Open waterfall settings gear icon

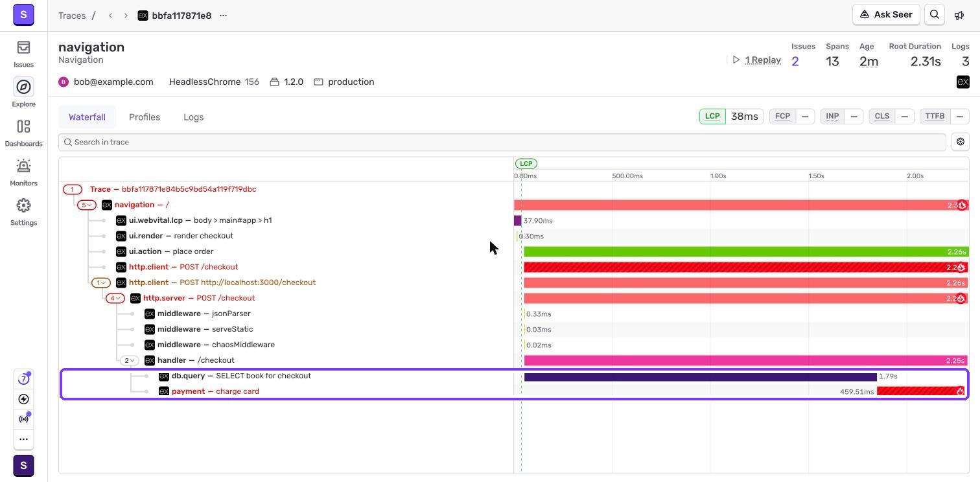(961, 142)
